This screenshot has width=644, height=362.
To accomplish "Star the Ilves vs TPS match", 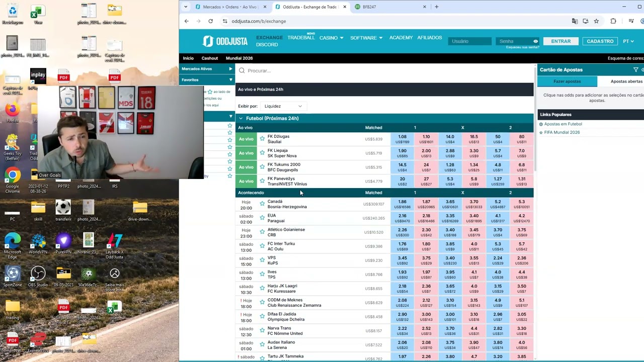I will pyautogui.click(x=262, y=275).
